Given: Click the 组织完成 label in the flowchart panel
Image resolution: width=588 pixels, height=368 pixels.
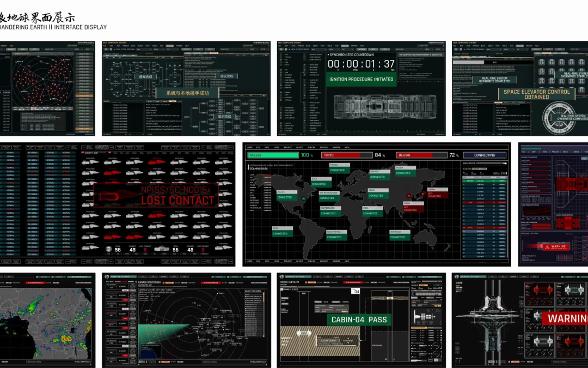Looking at the screenshot, I should [225, 117].
